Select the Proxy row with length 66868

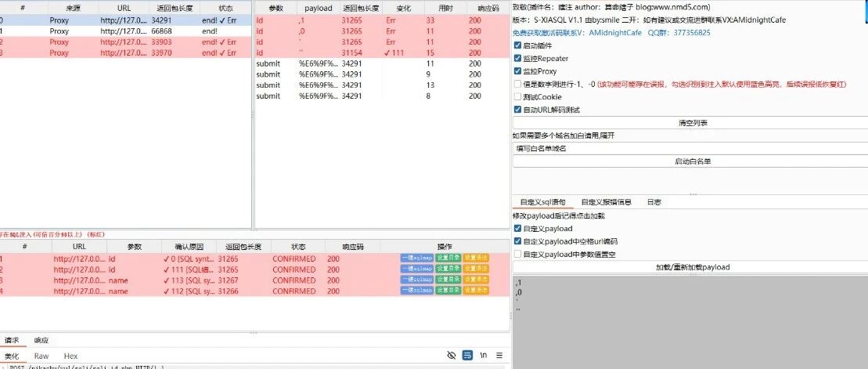click(124, 31)
